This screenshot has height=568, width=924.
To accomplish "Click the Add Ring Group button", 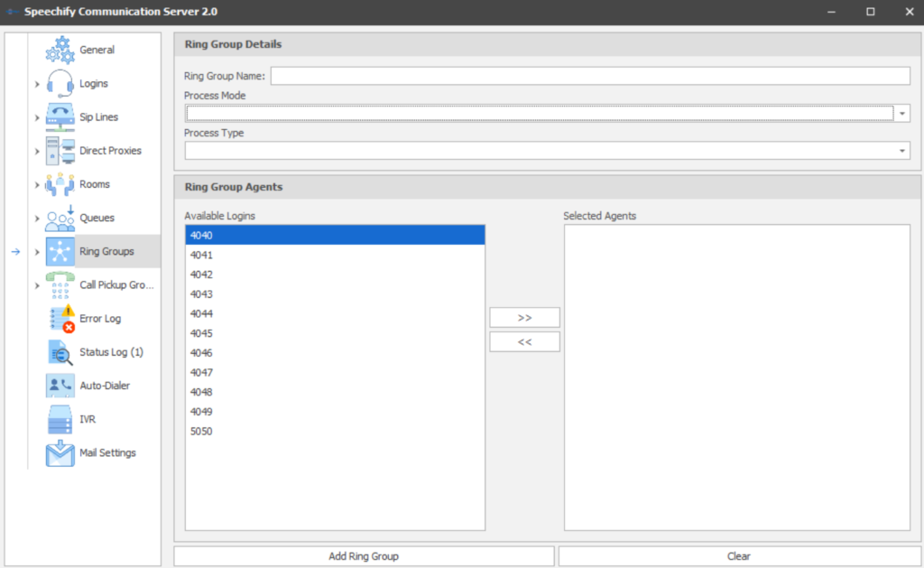I will [x=364, y=556].
